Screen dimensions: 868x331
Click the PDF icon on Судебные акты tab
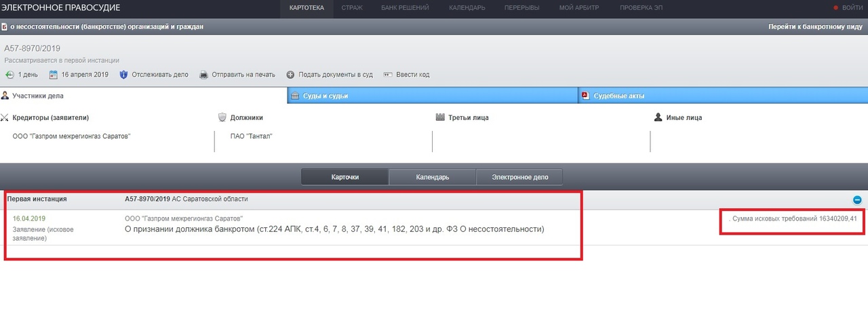tap(585, 96)
